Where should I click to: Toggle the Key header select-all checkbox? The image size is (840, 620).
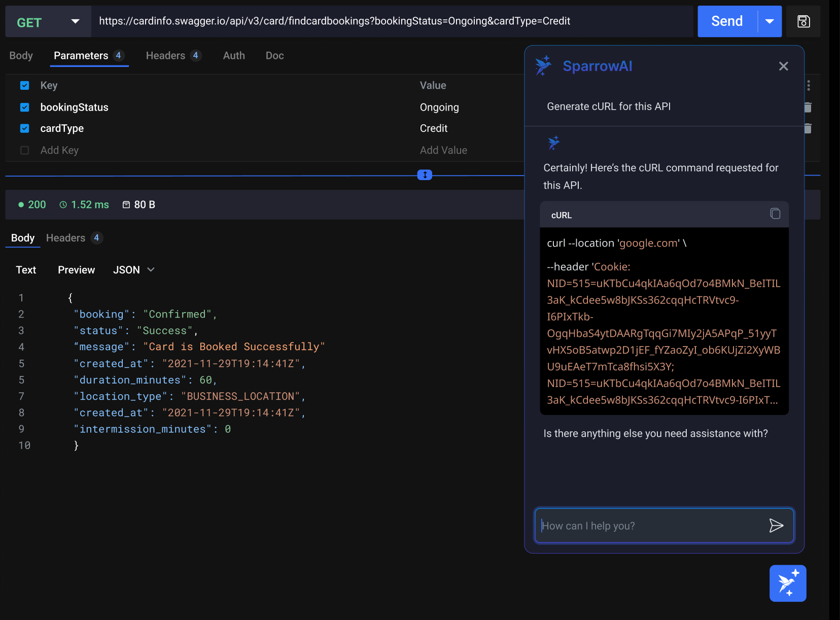point(24,85)
